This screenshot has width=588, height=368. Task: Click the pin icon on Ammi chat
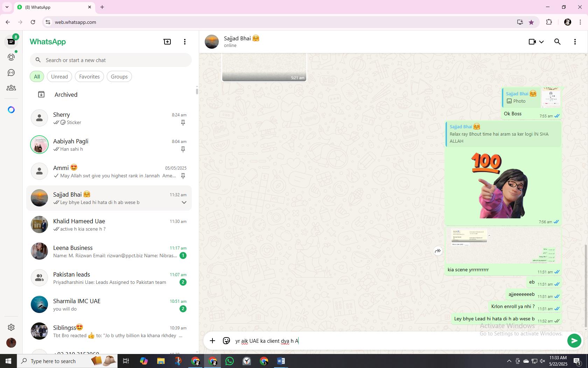183,176
